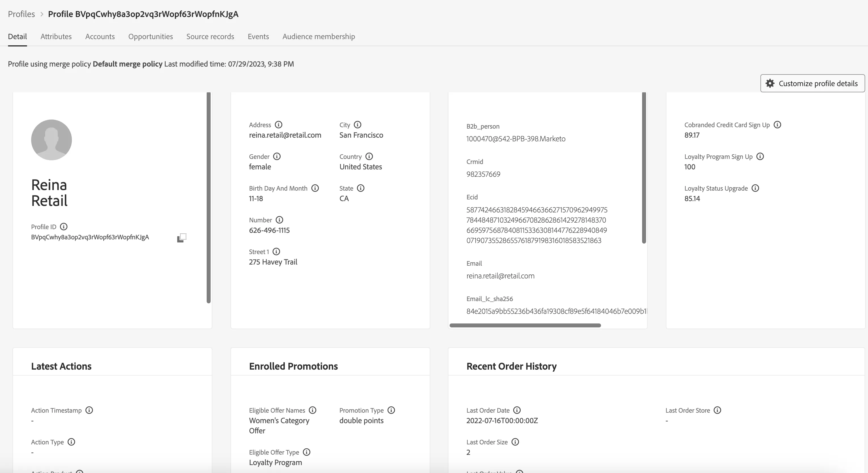Screen dimensions: 868x473
Task: Open the Audience membership tab
Action: click(x=318, y=37)
